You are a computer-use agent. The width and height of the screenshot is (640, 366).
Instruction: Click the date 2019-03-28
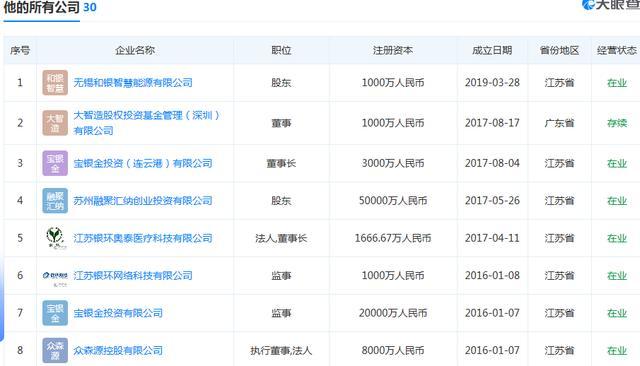(x=492, y=83)
